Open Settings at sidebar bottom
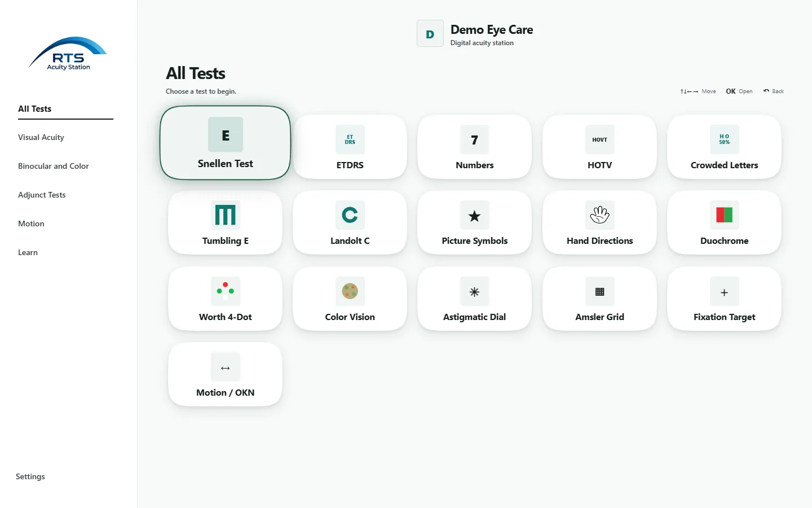 click(x=30, y=476)
